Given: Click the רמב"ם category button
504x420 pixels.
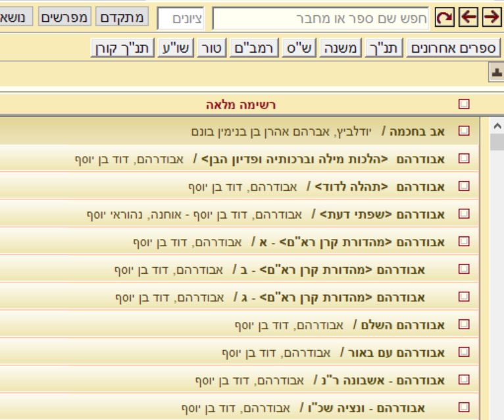Looking at the screenshot, I should (x=254, y=48).
